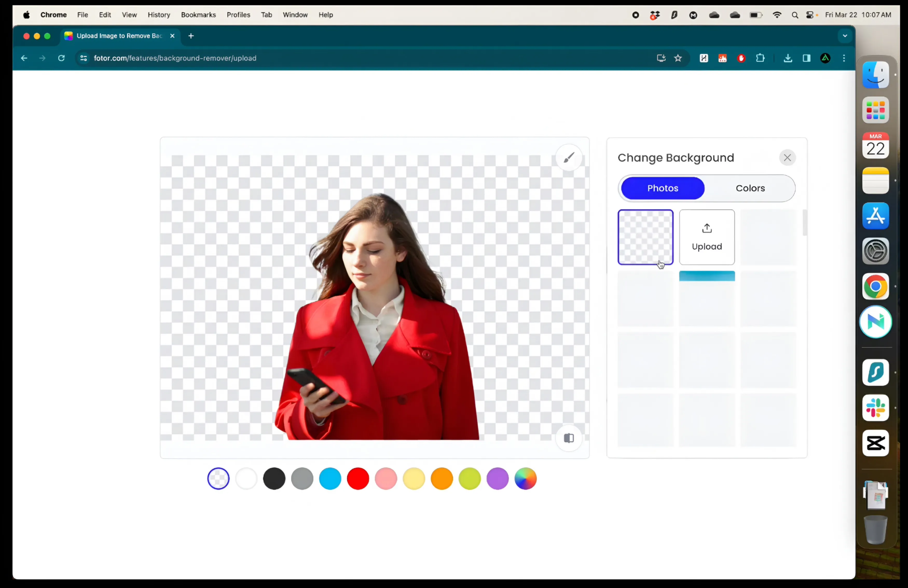Open Chrome Downloads icon in toolbar
This screenshot has height=588, width=908.
tap(787, 58)
